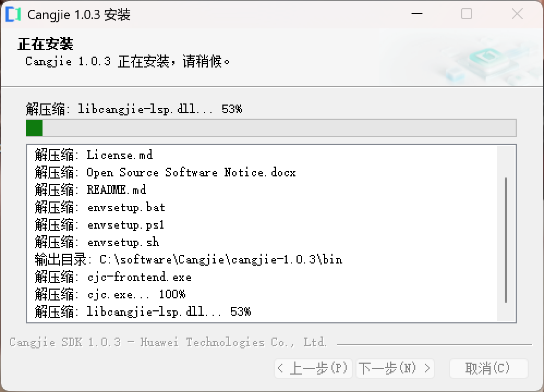Click the green installation progress bar
544x392 pixels.
34,127
